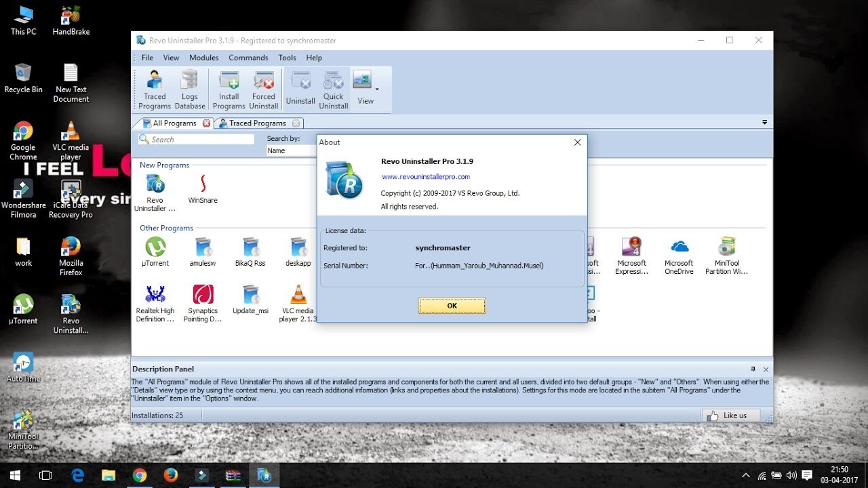Open the Logs Database tool
868x488 pixels.
point(190,89)
